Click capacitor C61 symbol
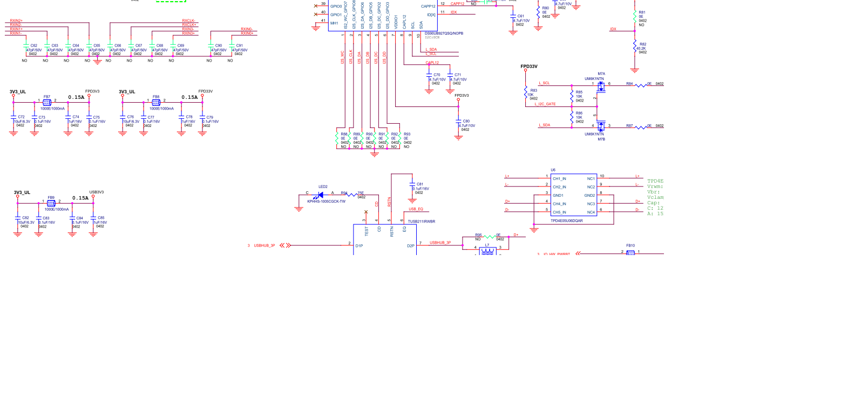The height and width of the screenshot is (415, 868). click(513, 17)
